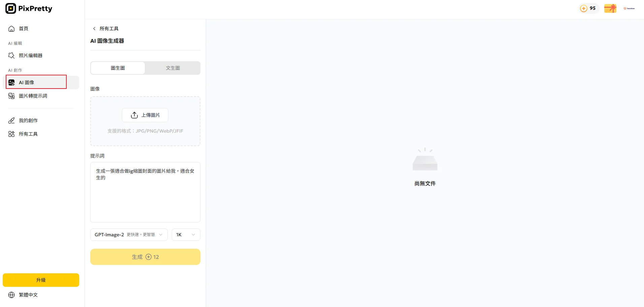The height and width of the screenshot is (307, 644).
Task: Click the PixPretty logo
Action: point(29,8)
